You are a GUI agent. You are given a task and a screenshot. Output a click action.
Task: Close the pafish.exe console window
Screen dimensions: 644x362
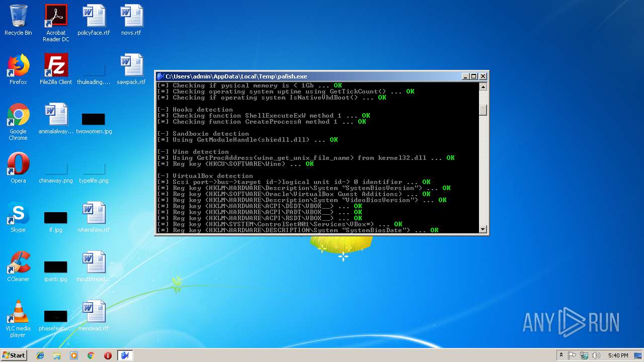pyautogui.click(x=483, y=76)
